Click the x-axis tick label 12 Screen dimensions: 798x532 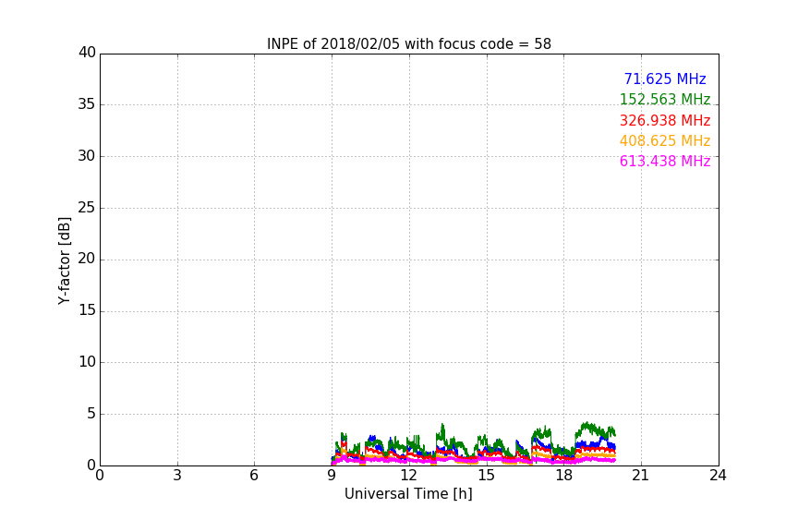coord(409,476)
